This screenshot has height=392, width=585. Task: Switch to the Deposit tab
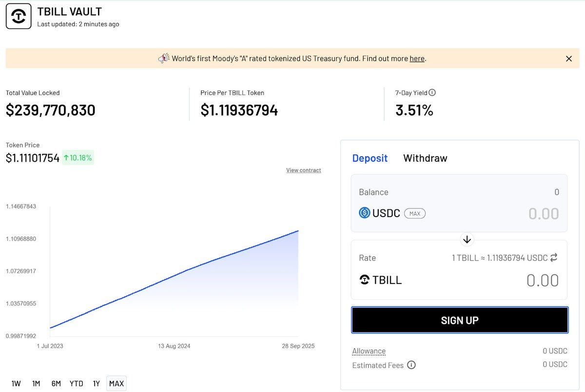pyautogui.click(x=370, y=158)
